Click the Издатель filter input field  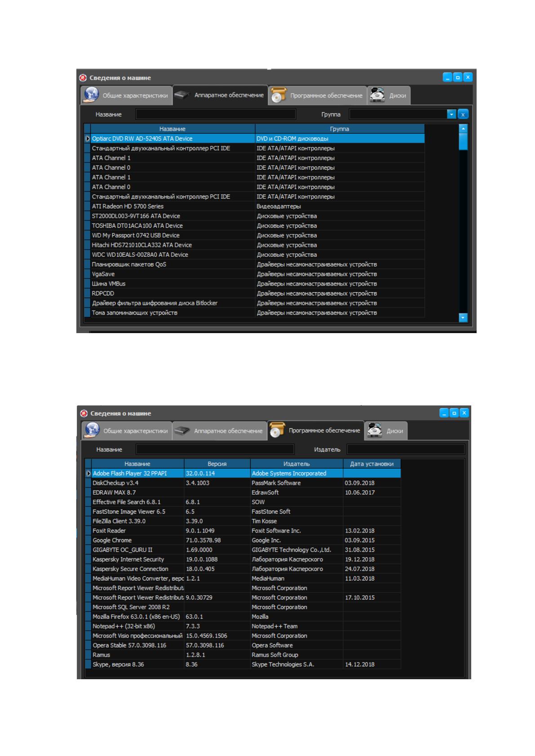[406, 449]
